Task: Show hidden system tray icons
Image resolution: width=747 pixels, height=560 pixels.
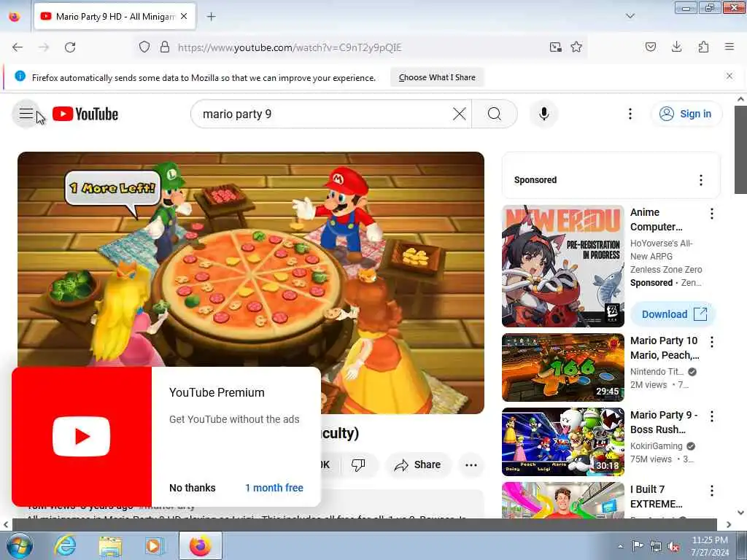Action: click(620, 547)
